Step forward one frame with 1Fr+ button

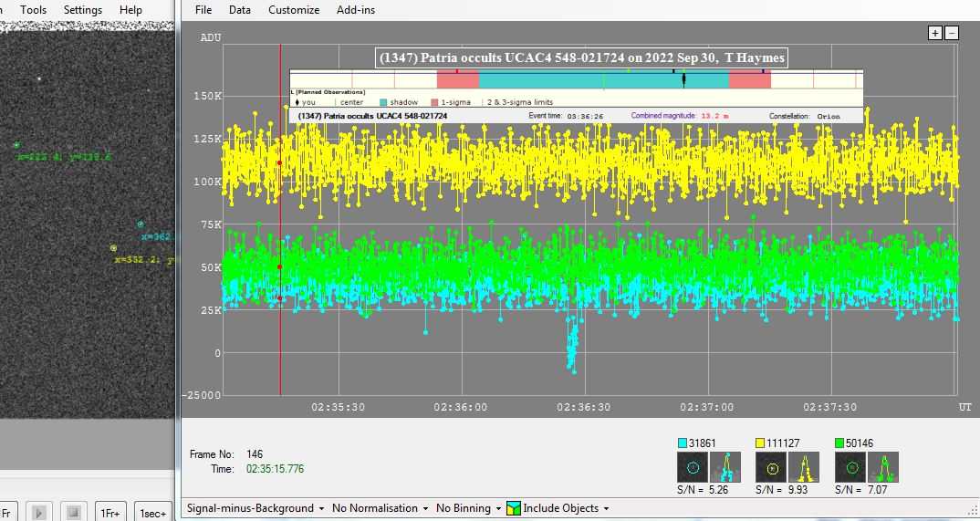111,514
